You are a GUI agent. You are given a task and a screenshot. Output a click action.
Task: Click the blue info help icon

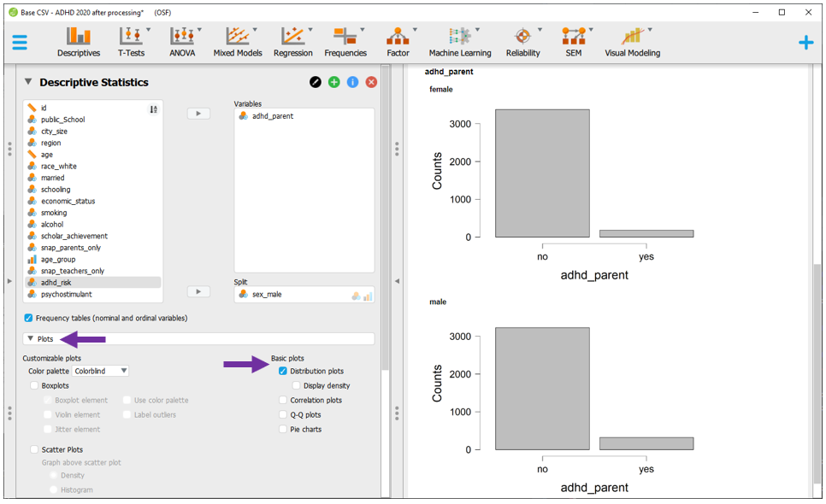pos(352,82)
